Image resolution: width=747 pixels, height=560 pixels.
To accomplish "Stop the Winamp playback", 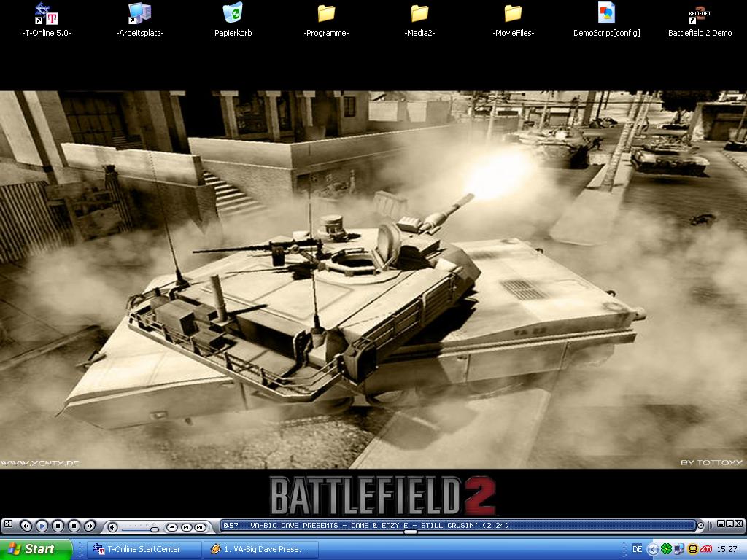I will (x=74, y=526).
